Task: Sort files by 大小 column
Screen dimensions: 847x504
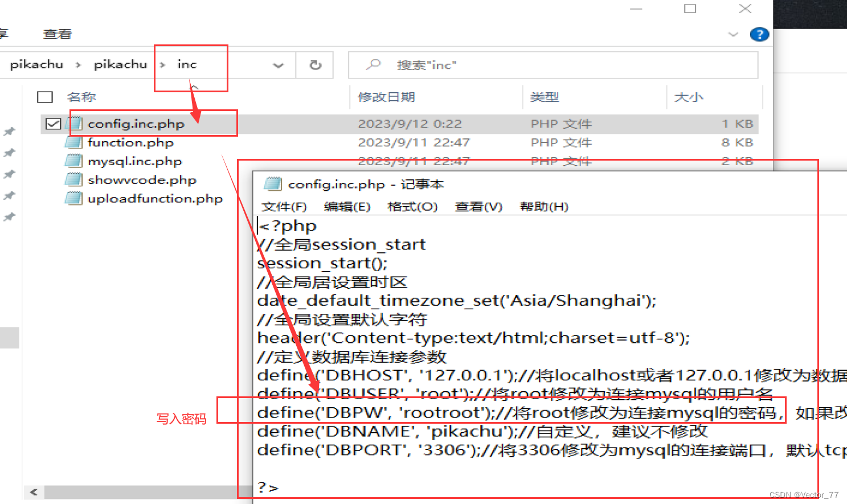Action: (689, 96)
